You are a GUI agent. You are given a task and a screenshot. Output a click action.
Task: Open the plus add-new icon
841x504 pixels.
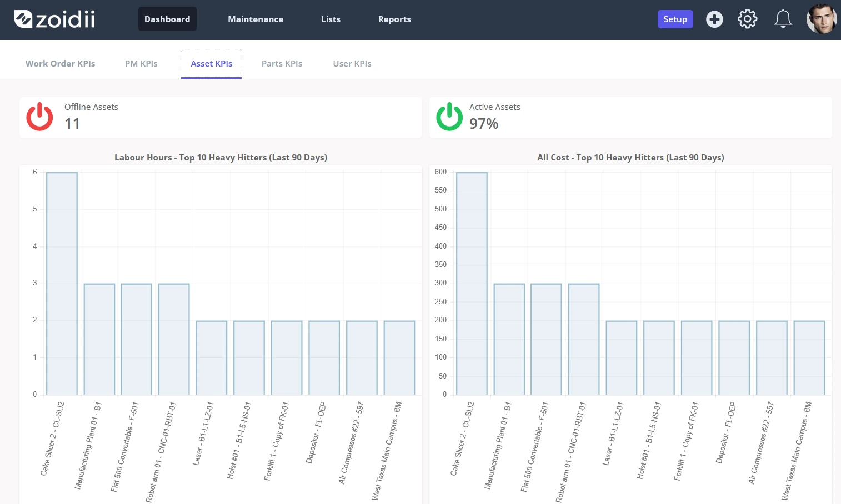pyautogui.click(x=714, y=19)
